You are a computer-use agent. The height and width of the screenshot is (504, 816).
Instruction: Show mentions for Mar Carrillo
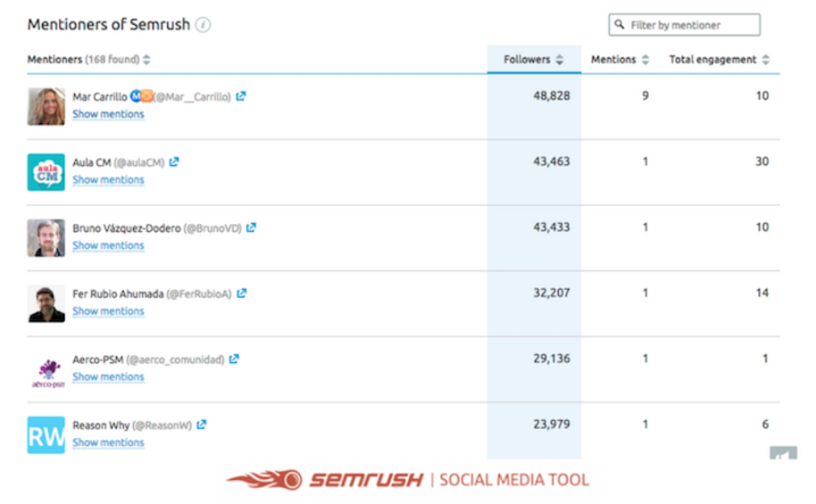pyautogui.click(x=108, y=114)
